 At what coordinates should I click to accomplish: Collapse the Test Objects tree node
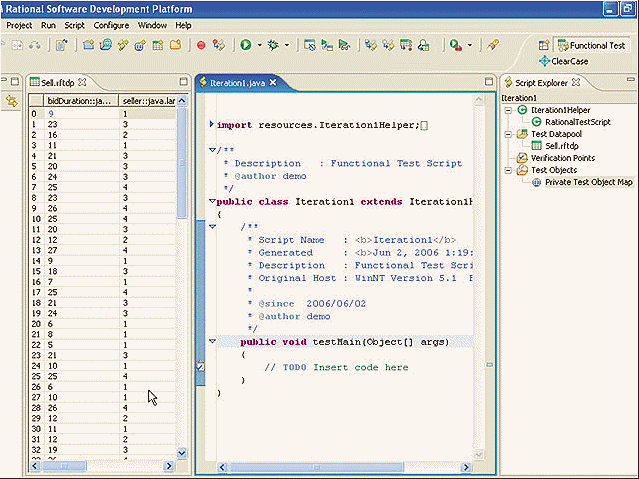pyautogui.click(x=508, y=170)
